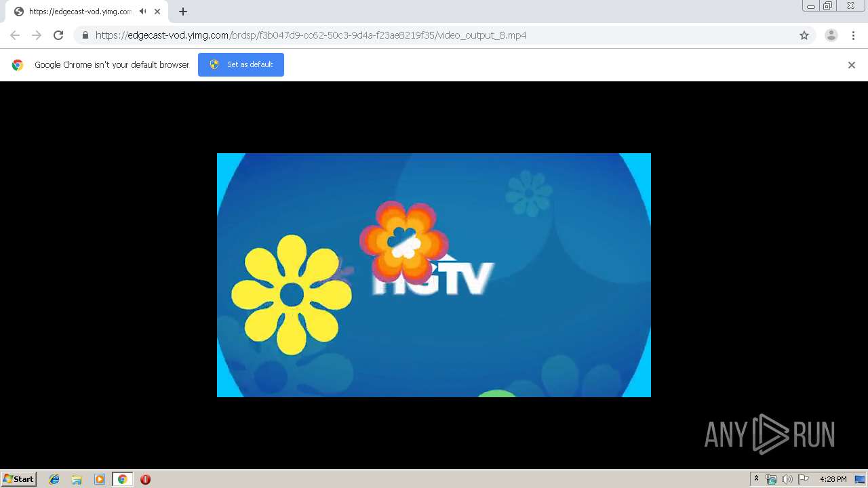Reload the current page
Screen dimensions: 868x488
pos(58,35)
